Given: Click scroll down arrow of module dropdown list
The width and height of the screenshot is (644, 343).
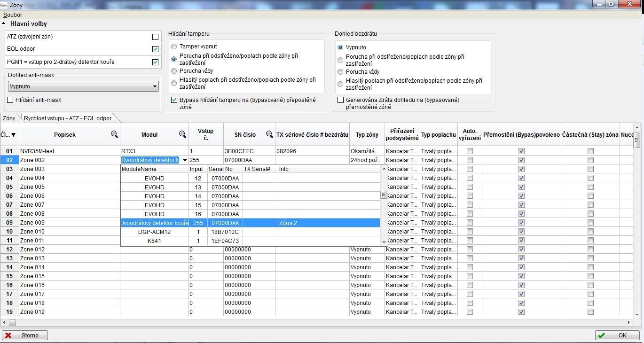Looking at the screenshot, I should tap(384, 242).
